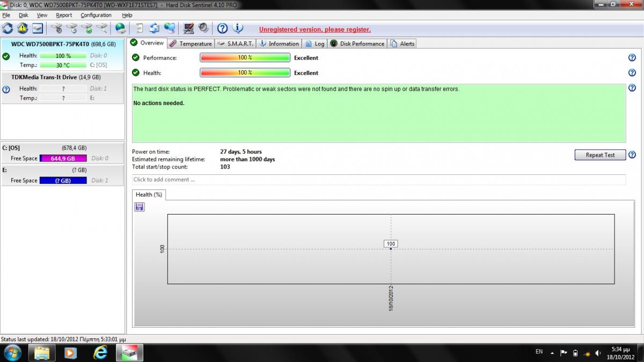Select the E: partition entry
Image resolution: width=644 pixels, height=362 pixels.
point(62,175)
